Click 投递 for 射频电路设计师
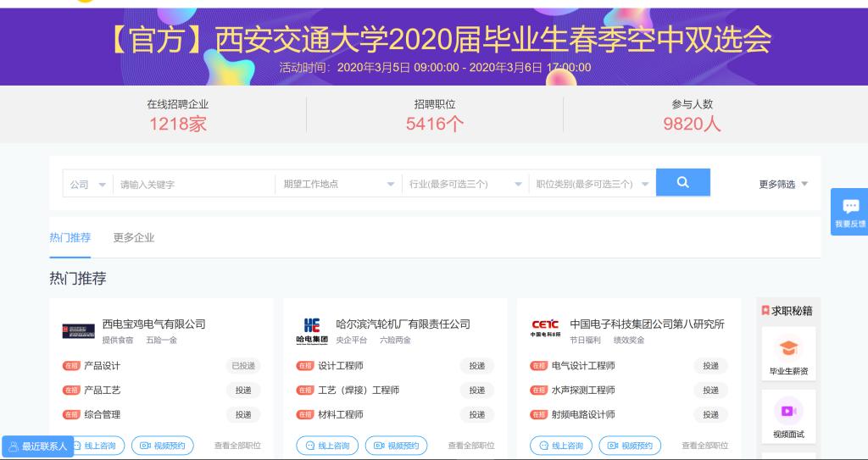The height and width of the screenshot is (460, 868). [x=711, y=414]
